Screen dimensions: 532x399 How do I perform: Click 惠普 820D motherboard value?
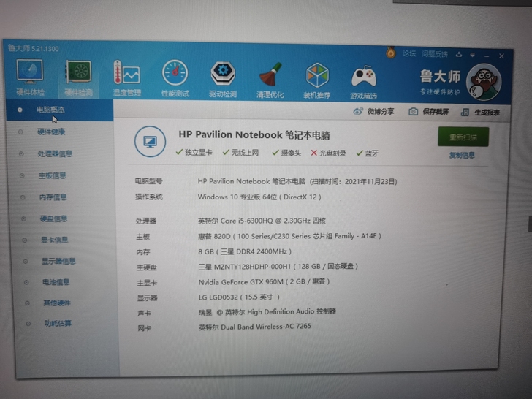pos(289,236)
